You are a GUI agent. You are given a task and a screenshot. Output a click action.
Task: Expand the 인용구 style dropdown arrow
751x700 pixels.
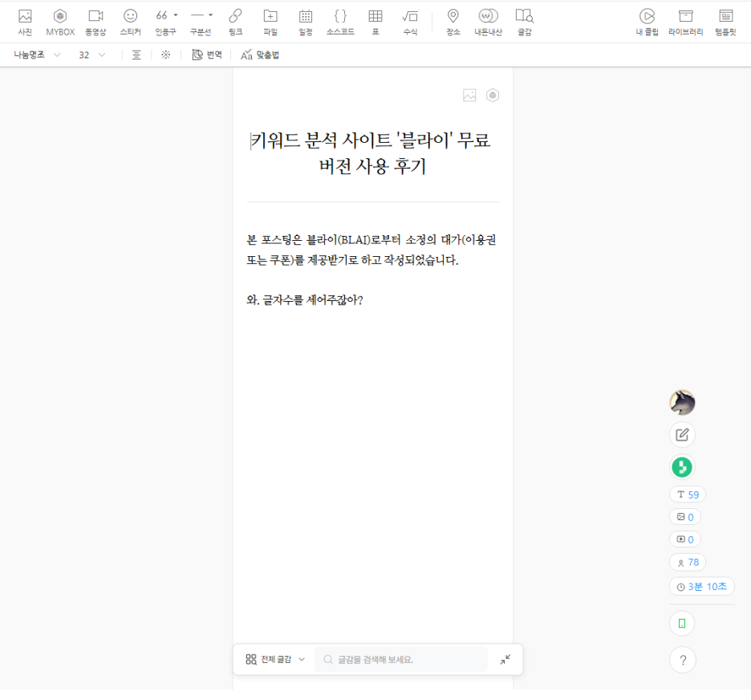tap(176, 15)
